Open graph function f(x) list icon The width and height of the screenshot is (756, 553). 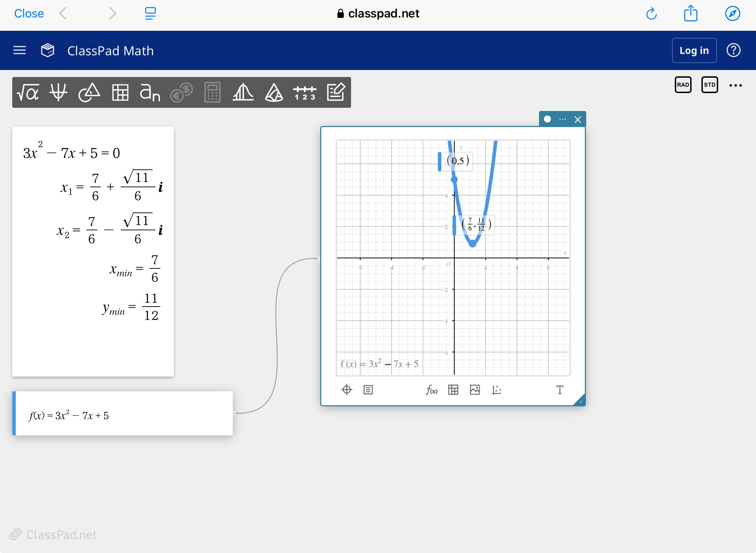coord(431,390)
